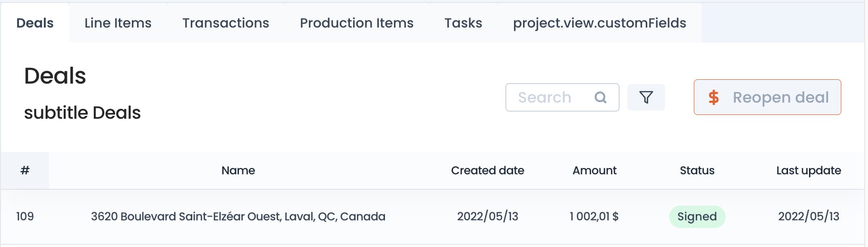Open the Transactions tab
The width and height of the screenshot is (868, 247).
click(x=226, y=23)
